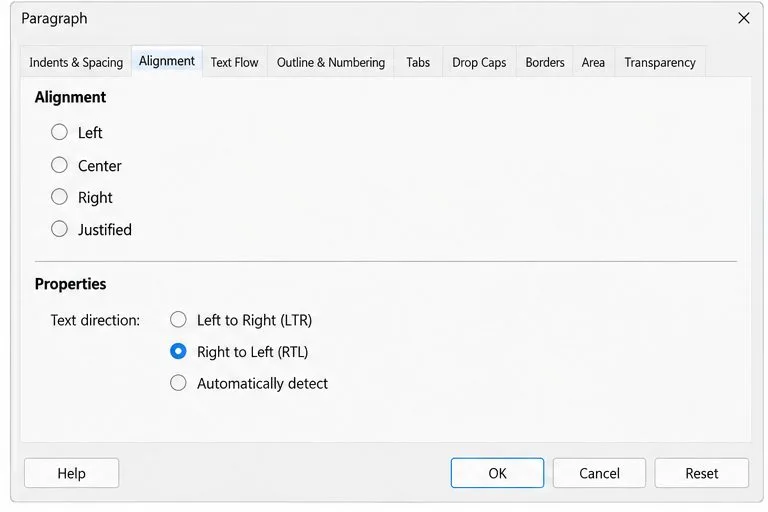This screenshot has height=512, width=768.
Task: Confirm with the OK button
Action: (497, 473)
